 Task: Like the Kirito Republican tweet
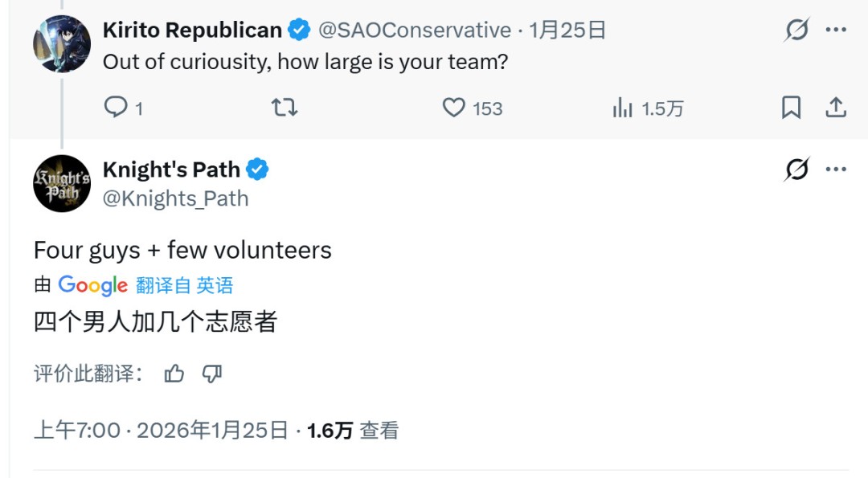(x=455, y=108)
